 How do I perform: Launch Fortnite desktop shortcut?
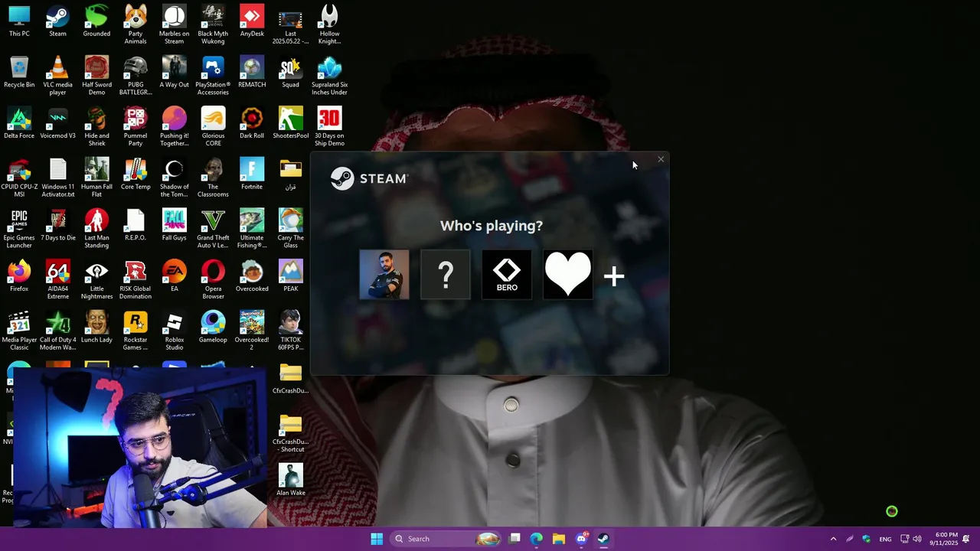click(x=252, y=174)
